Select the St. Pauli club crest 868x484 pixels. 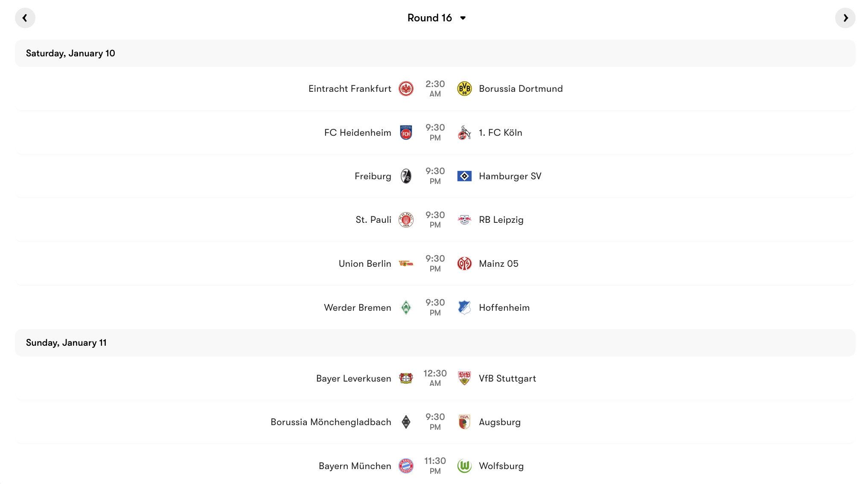pos(406,219)
